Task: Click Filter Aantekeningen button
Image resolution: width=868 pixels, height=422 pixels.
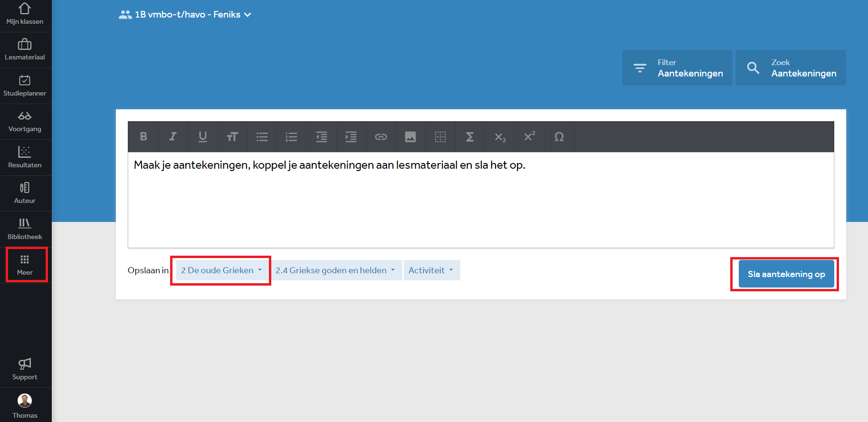Action: [x=677, y=68]
